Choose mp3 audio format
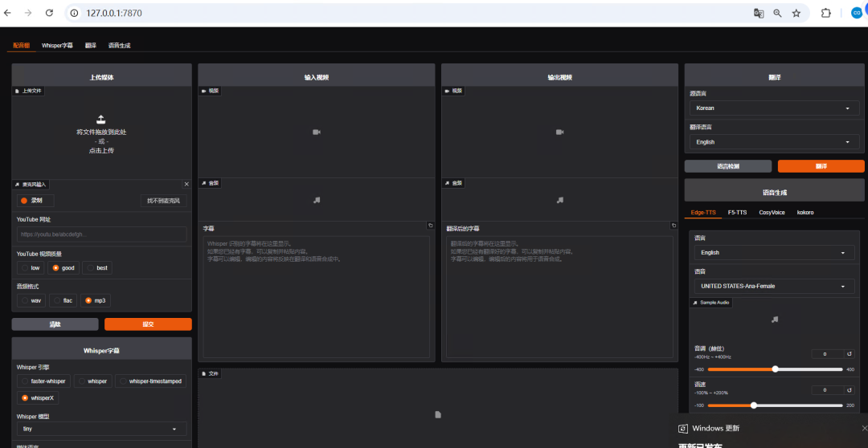Viewport: 868px width, 448px height. [x=95, y=300]
